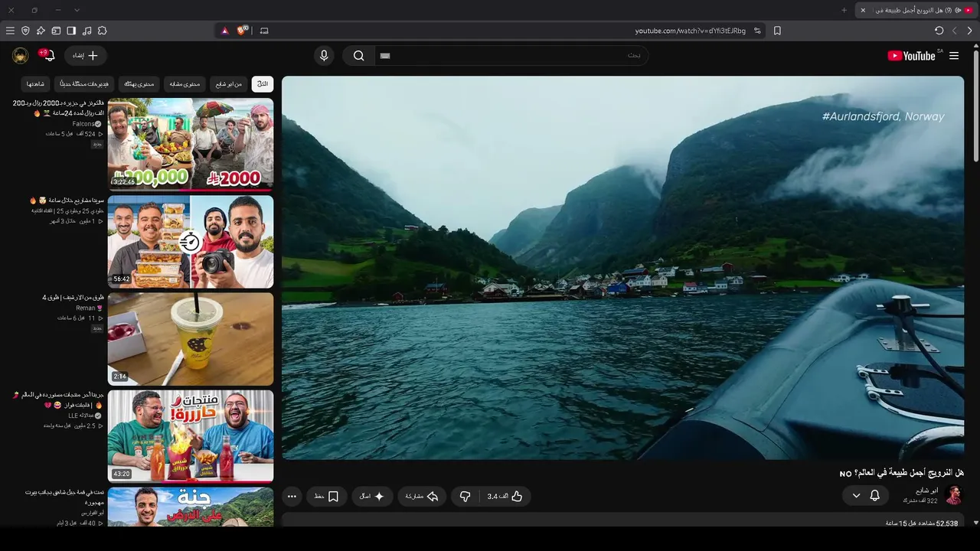Open the أبو شايع channel name link
Viewport: 980px width, 551px height.
[926, 491]
